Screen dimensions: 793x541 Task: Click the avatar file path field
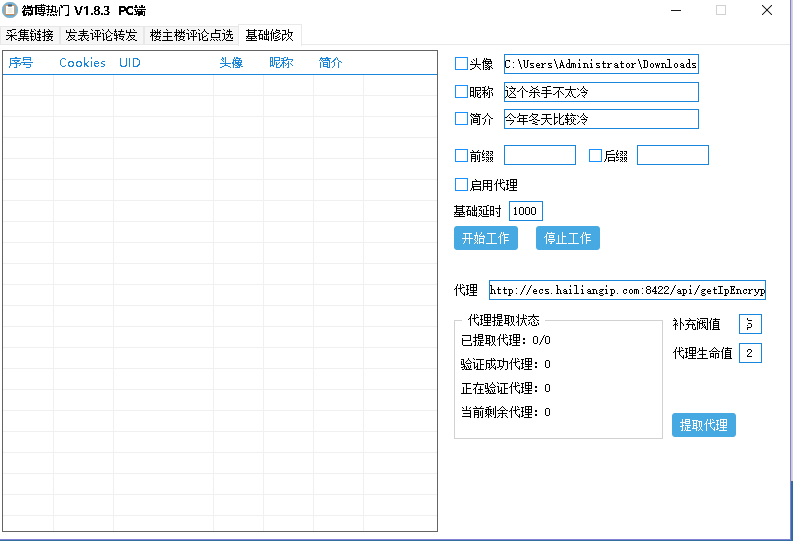pos(600,64)
